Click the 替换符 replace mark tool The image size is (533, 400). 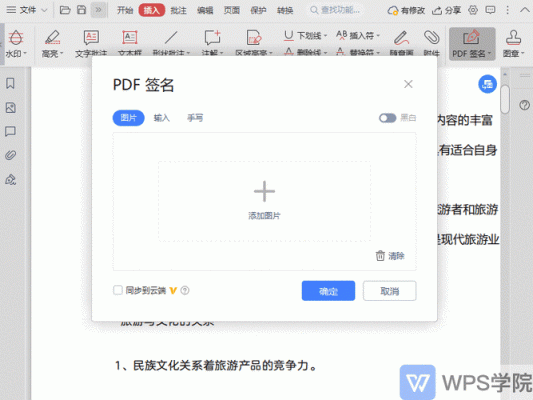[x=358, y=52]
